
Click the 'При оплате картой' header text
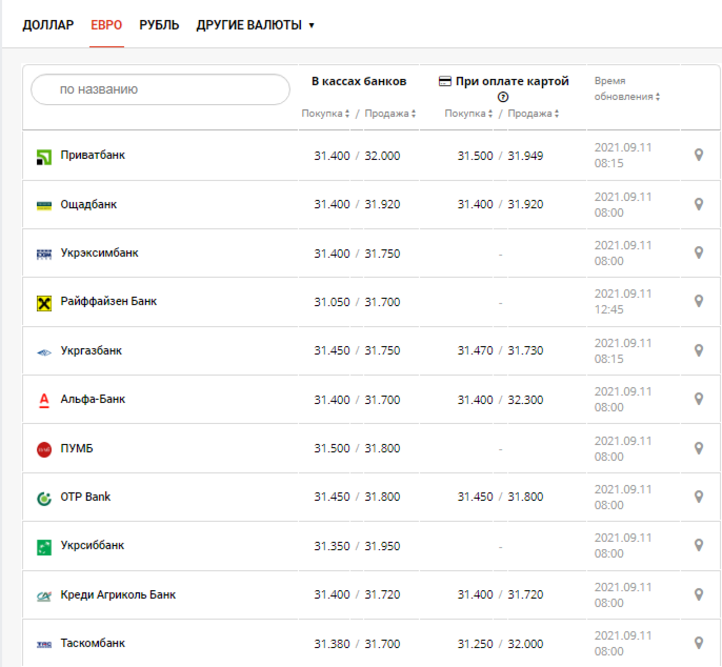512,81
